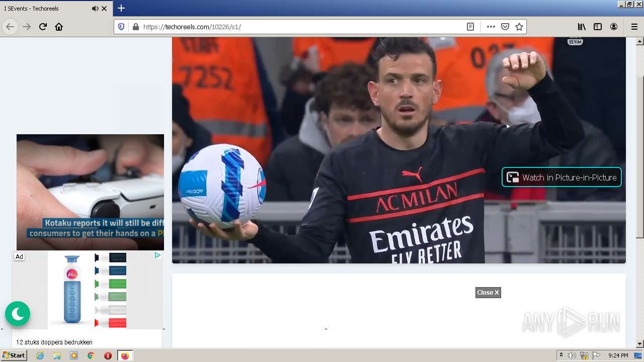644x362 pixels.
Task: Toggle reader view in address bar
Action: [x=470, y=27]
